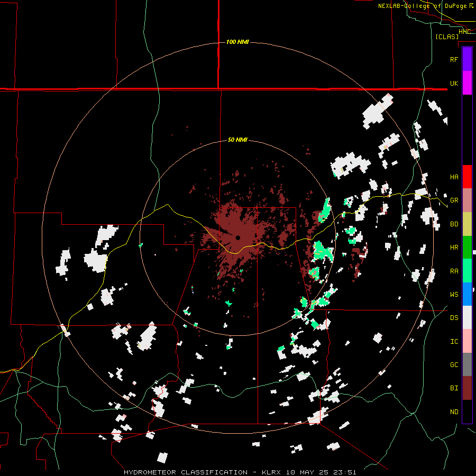Image resolution: width=476 pixels, height=476 pixels.
Task: Select the yellow BD legend swatch
Action: click(467, 224)
